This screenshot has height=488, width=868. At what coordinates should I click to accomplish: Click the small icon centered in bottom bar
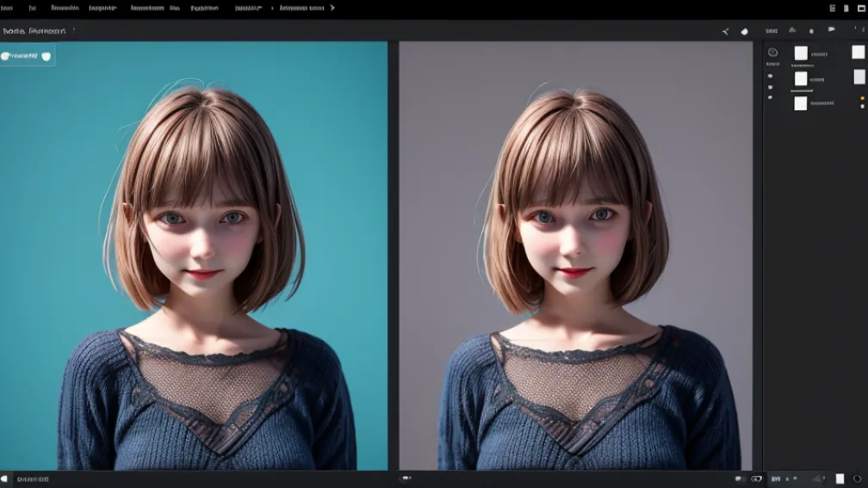[x=406, y=478]
